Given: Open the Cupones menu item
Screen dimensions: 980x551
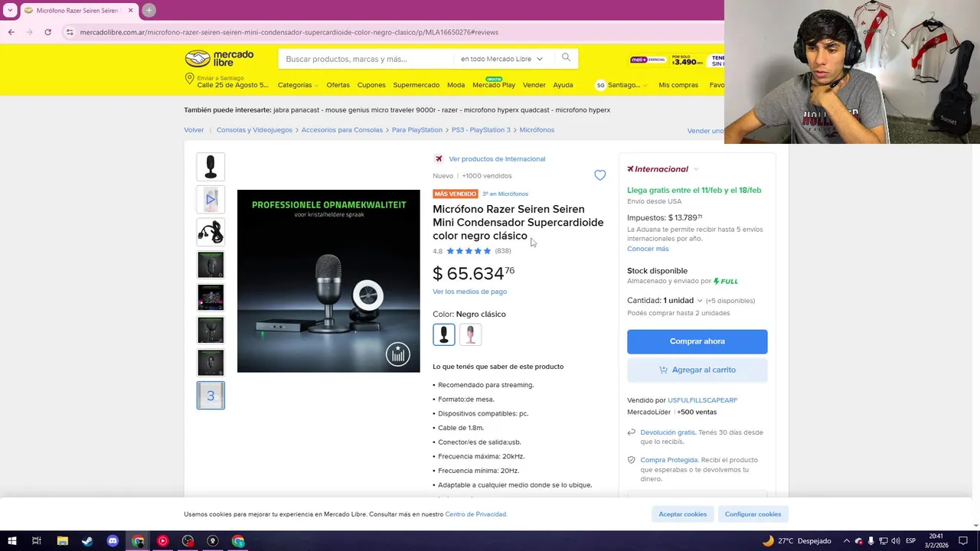Looking at the screenshot, I should tap(371, 85).
